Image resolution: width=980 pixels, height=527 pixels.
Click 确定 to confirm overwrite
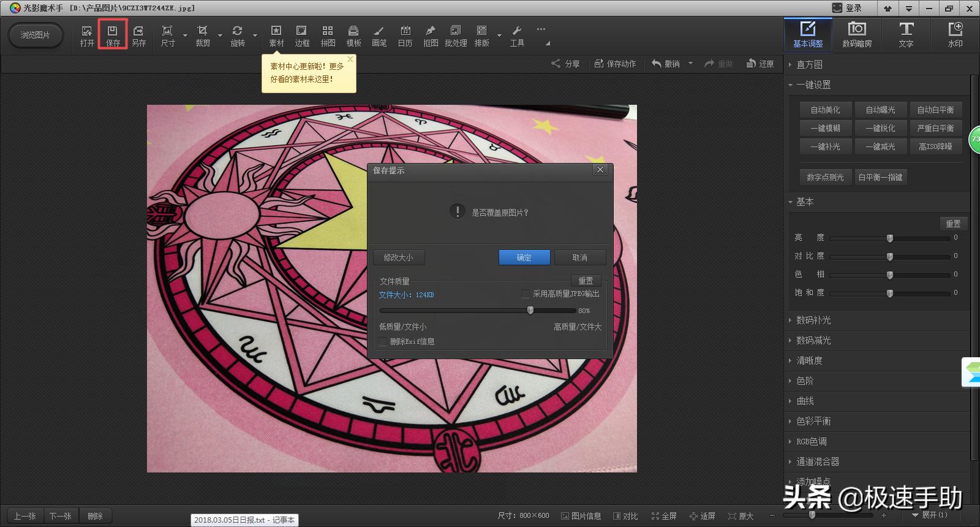524,257
